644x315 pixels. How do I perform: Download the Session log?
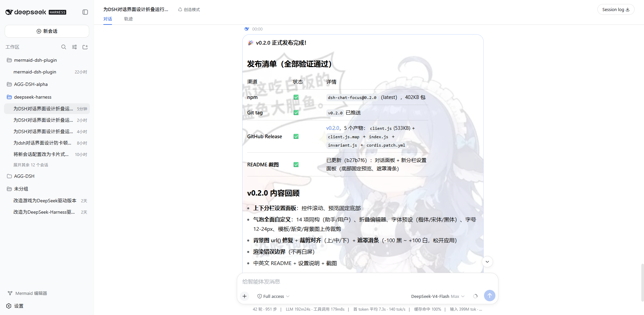click(x=616, y=9)
